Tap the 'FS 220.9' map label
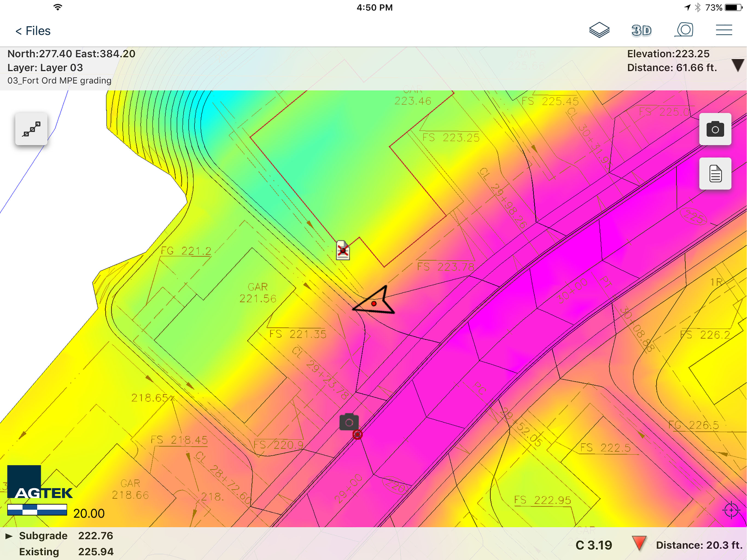Image resolution: width=747 pixels, height=560 pixels. click(x=279, y=445)
